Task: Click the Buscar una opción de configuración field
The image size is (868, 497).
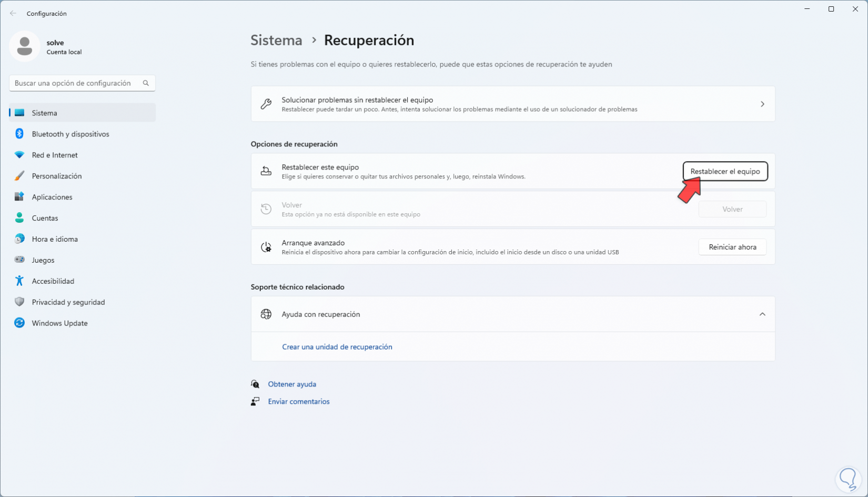Action: [83, 83]
